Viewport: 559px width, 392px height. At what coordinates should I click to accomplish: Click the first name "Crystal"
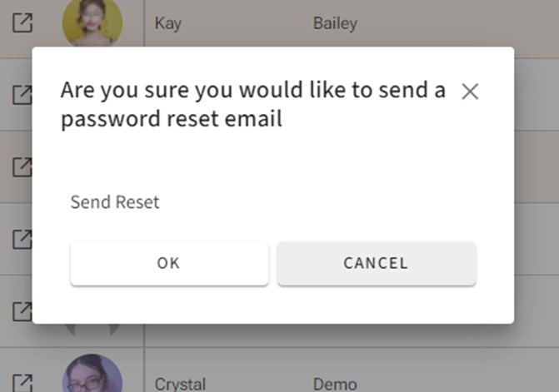click(180, 384)
